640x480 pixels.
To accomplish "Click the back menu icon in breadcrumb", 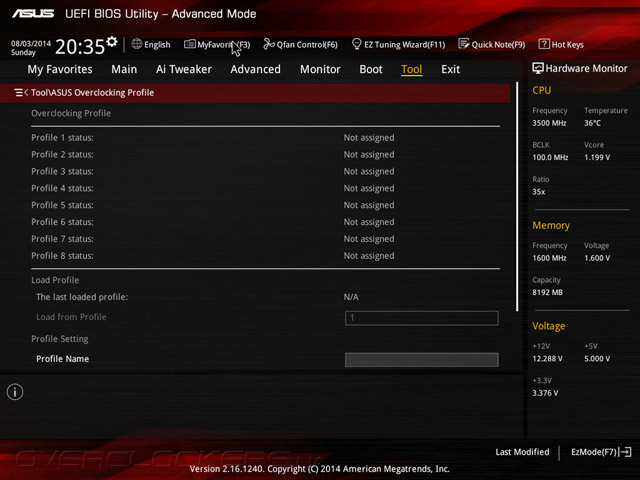I will (21, 93).
